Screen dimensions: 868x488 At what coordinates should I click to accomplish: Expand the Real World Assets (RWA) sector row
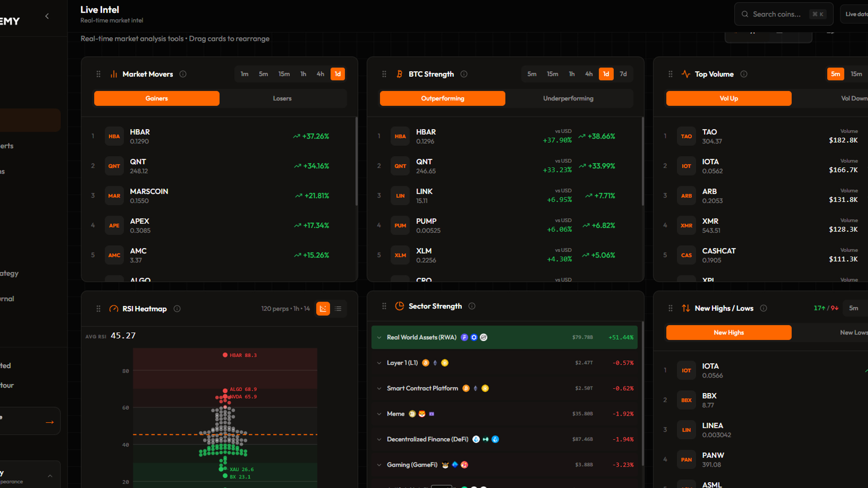505,337
